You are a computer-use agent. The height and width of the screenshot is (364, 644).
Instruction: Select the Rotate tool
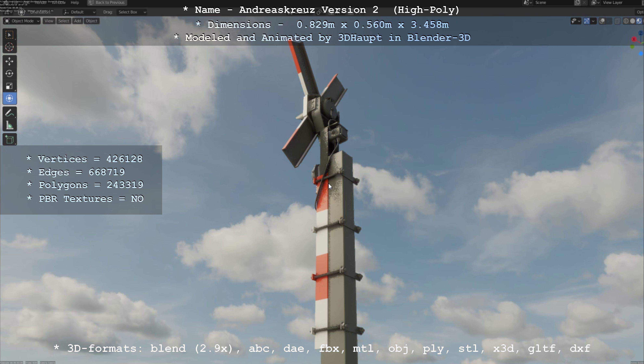(x=9, y=73)
